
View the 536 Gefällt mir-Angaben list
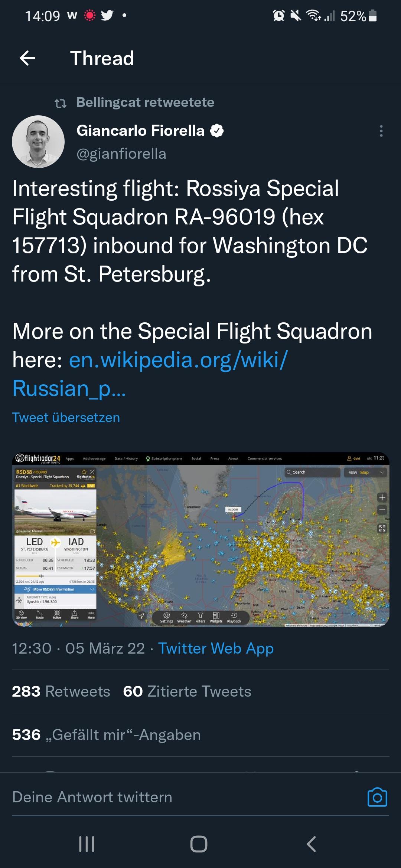pyautogui.click(x=106, y=735)
